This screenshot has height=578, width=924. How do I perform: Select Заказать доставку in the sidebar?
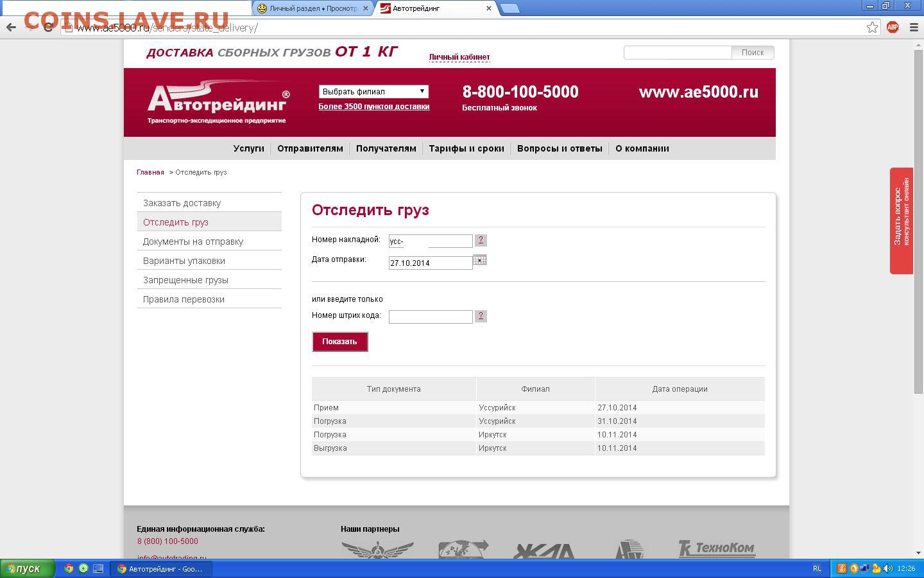click(182, 203)
